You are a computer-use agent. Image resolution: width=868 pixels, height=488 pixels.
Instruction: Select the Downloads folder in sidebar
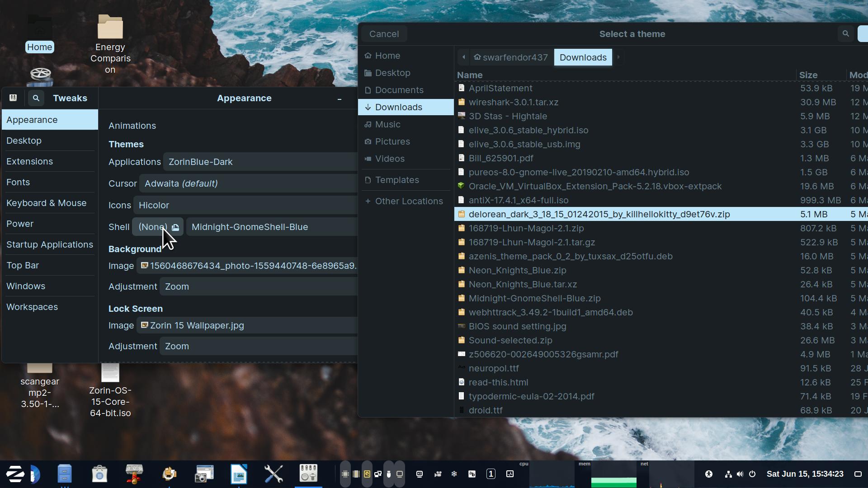pyautogui.click(x=398, y=107)
